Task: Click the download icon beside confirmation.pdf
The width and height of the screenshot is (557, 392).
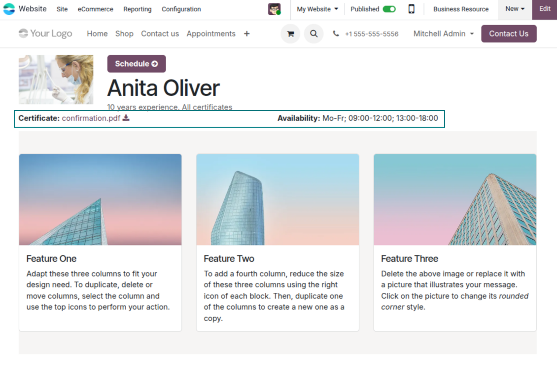Action: (x=126, y=118)
